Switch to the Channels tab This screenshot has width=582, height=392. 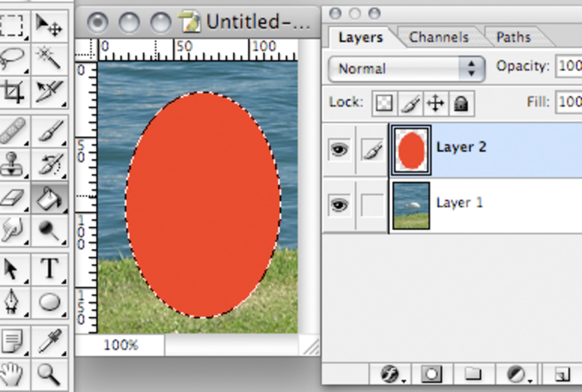pos(438,37)
